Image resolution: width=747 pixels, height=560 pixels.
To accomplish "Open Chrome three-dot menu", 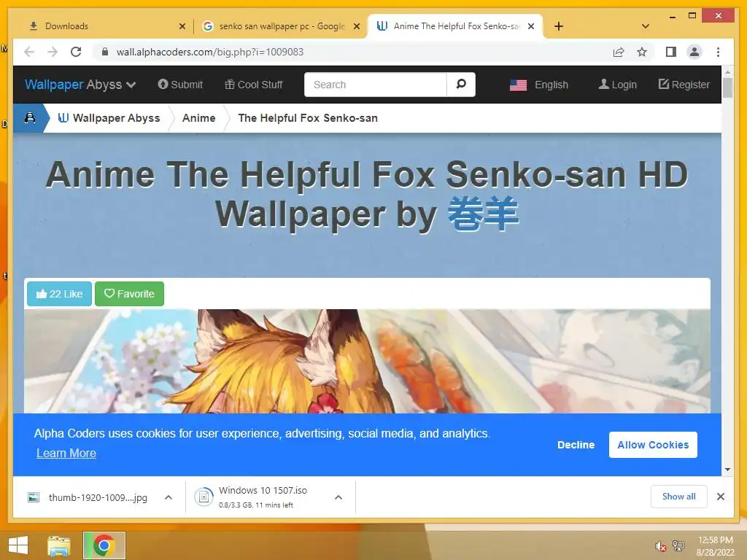I will click(718, 52).
